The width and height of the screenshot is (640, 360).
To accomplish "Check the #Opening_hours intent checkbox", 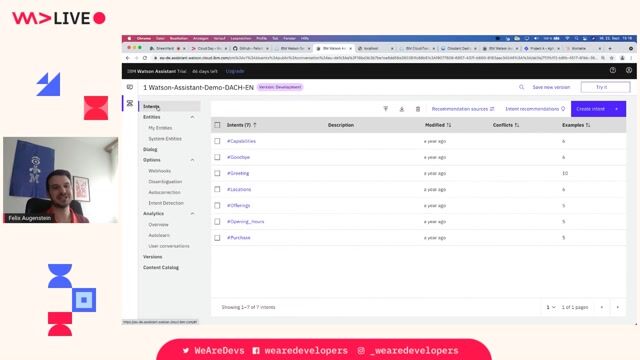I will tap(217, 222).
